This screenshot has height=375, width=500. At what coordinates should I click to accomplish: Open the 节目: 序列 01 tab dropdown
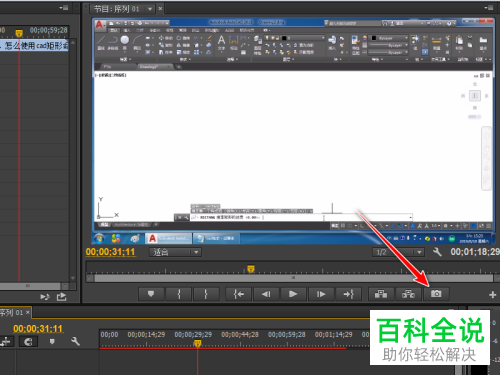click(x=150, y=9)
